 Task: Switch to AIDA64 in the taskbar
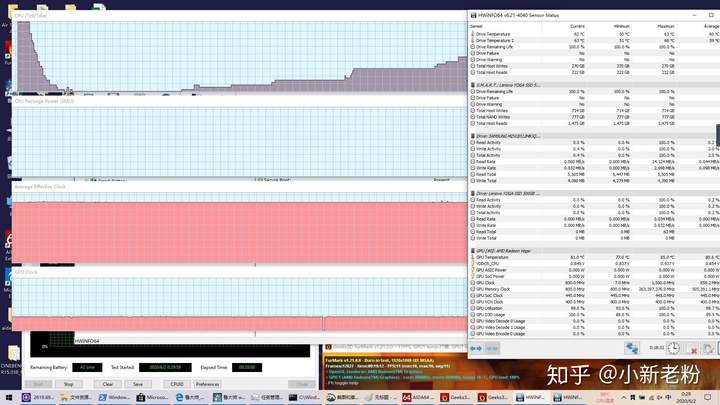(x=417, y=397)
